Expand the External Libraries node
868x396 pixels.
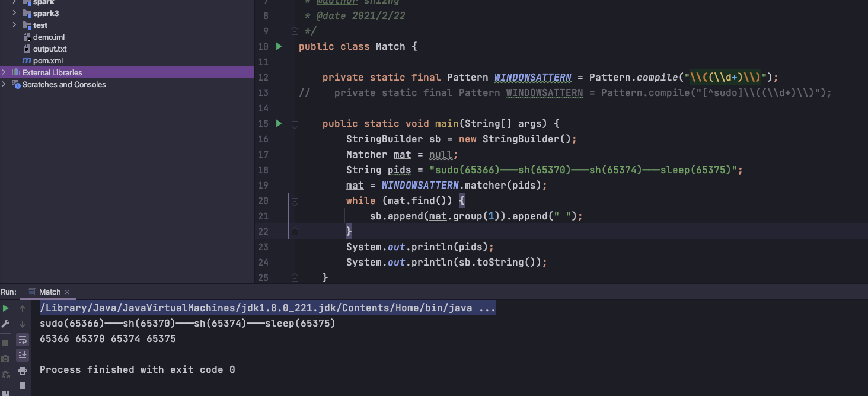point(4,72)
